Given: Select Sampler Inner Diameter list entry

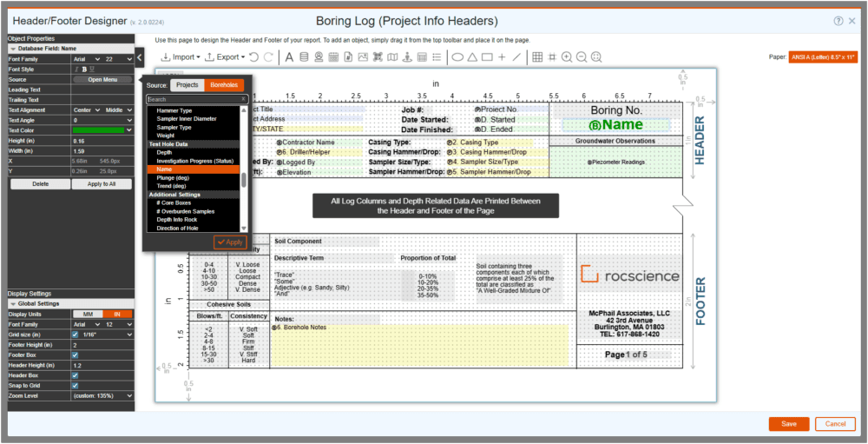Looking at the screenshot, I should click(194, 119).
